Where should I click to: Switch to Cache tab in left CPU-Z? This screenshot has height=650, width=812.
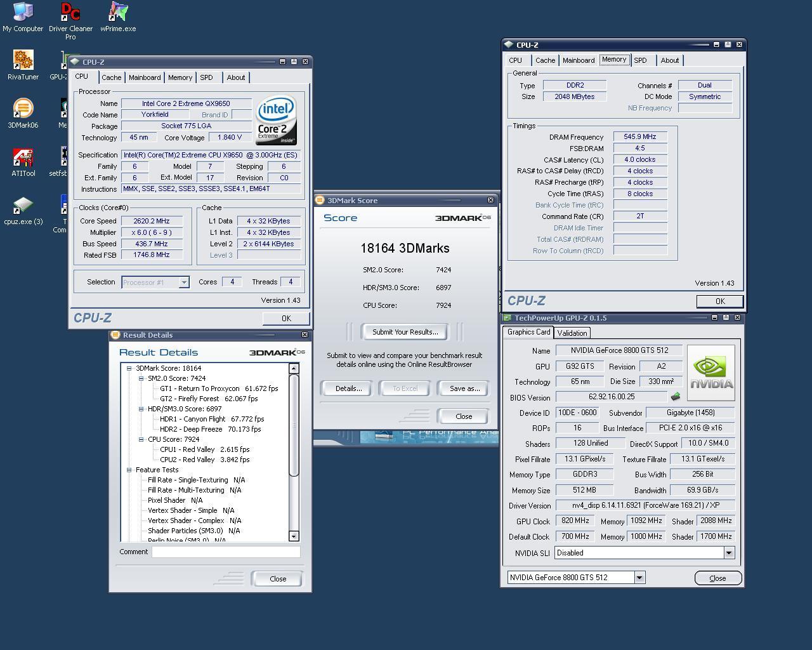pos(111,77)
